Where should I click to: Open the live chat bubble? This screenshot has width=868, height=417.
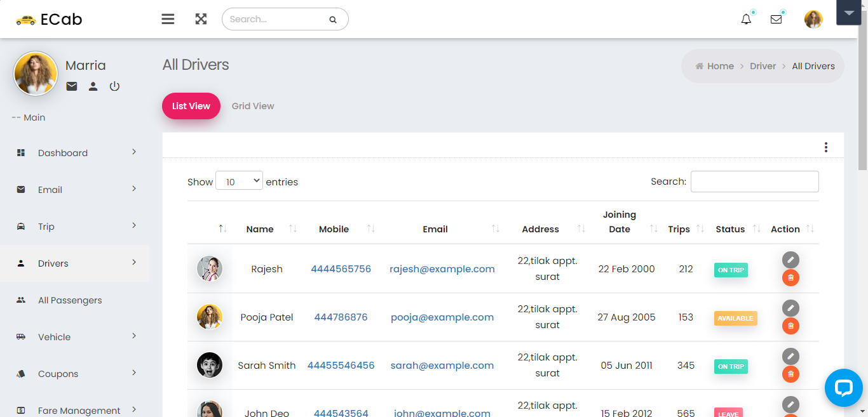pos(843,388)
